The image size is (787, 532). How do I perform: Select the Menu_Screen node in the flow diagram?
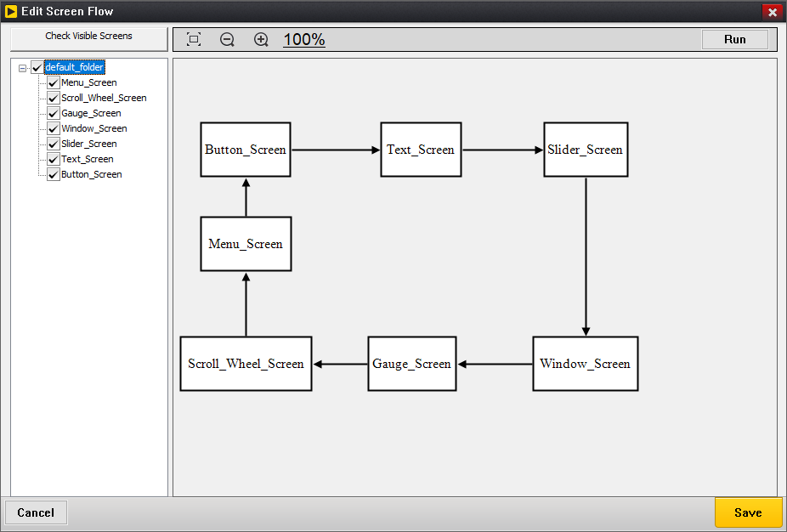(x=245, y=244)
